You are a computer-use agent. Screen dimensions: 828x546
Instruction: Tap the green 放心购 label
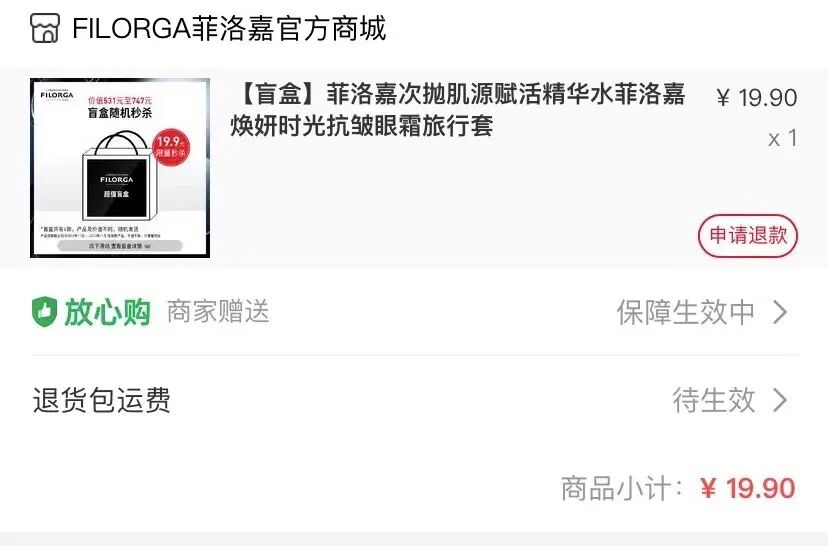pos(108,312)
